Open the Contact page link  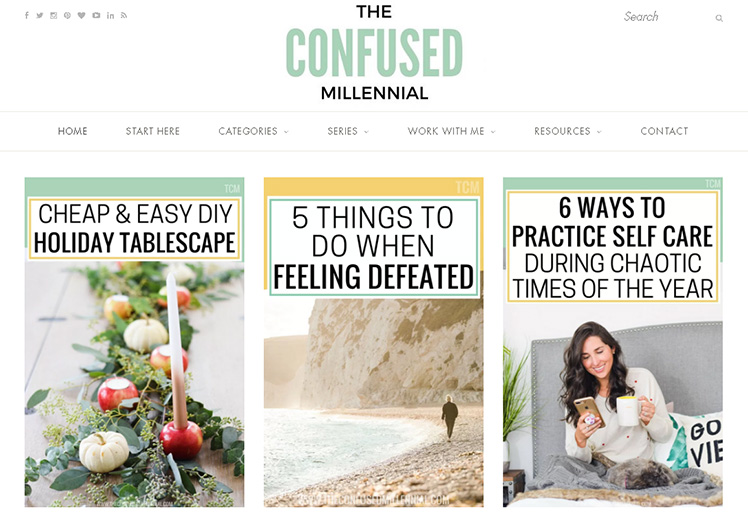pos(664,131)
